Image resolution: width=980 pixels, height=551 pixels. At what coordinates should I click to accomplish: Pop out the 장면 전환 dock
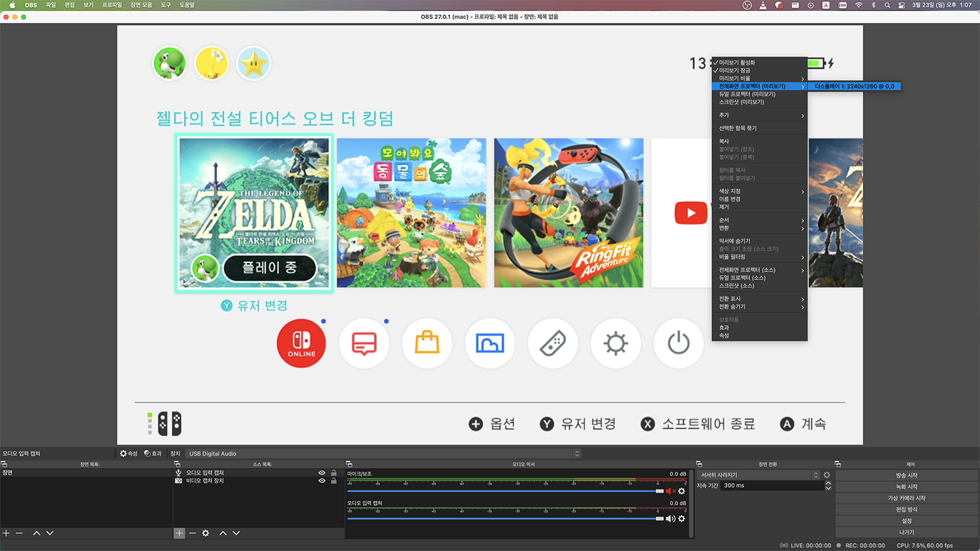coord(698,464)
